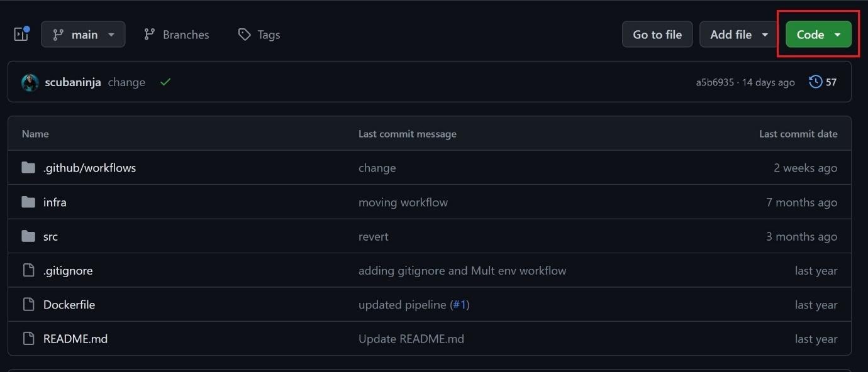
Task: Click the Go to file button
Action: tap(657, 35)
